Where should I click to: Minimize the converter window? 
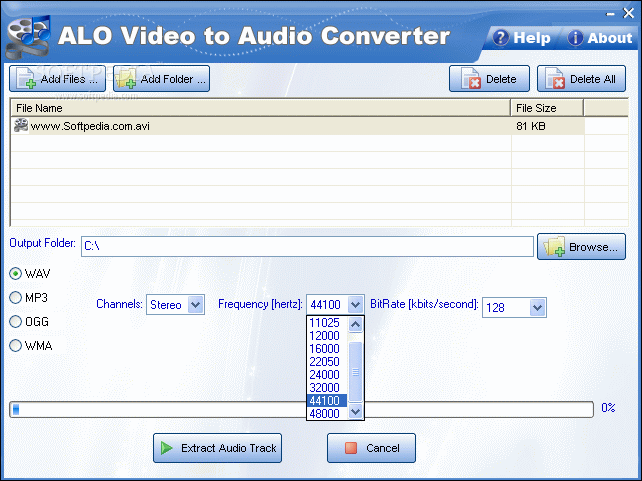tap(610, 14)
